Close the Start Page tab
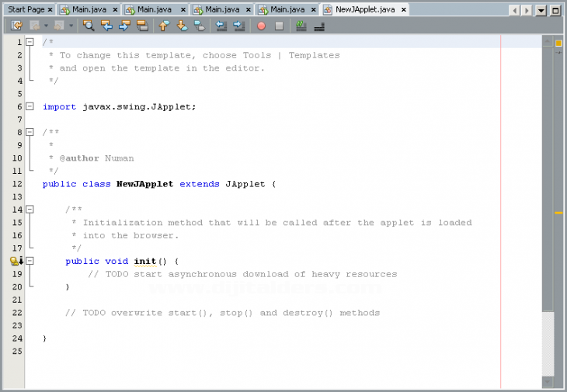This screenshot has width=567, height=392. click(50, 10)
